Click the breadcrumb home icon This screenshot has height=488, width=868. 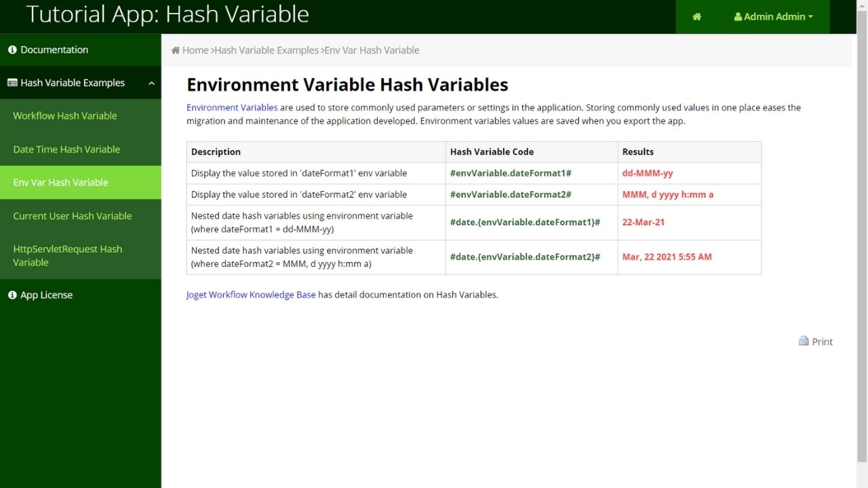[176, 50]
